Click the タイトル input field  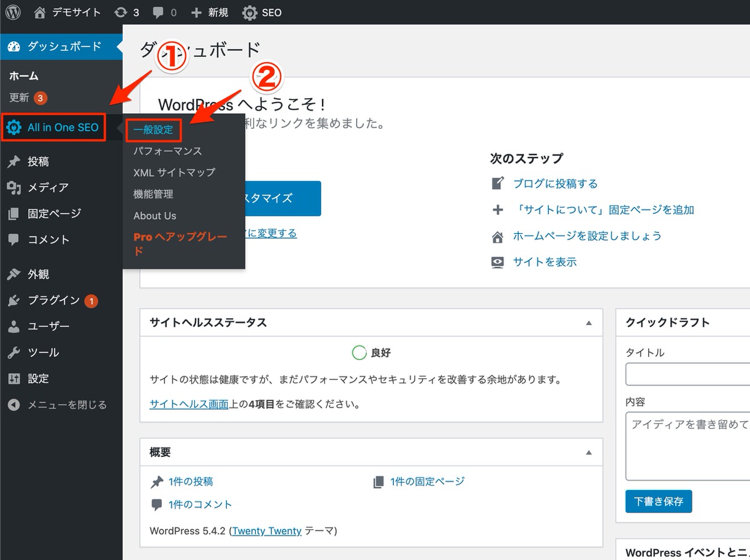[x=687, y=374]
